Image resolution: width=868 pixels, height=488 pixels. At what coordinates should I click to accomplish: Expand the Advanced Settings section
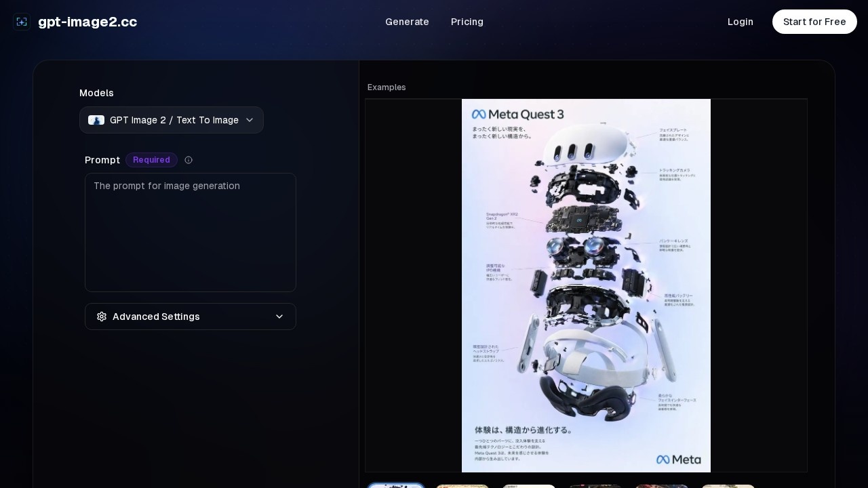(191, 317)
